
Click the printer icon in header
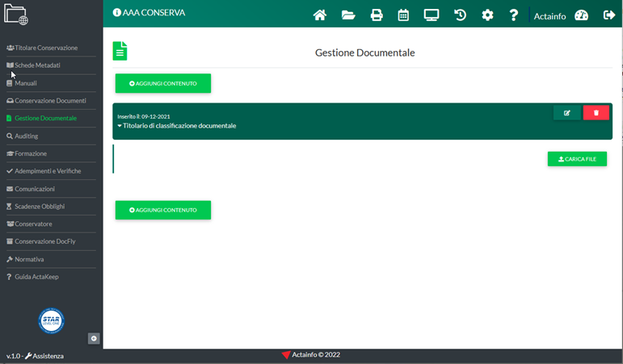(x=376, y=15)
